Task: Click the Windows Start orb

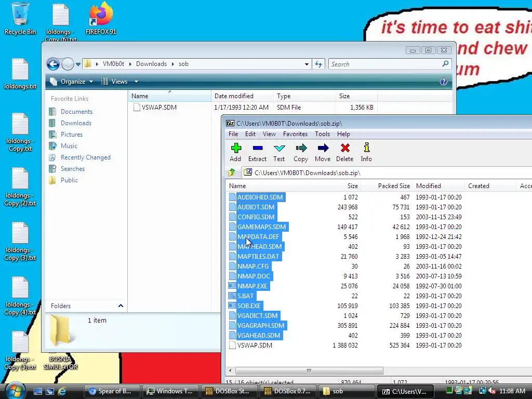Action: [15, 391]
